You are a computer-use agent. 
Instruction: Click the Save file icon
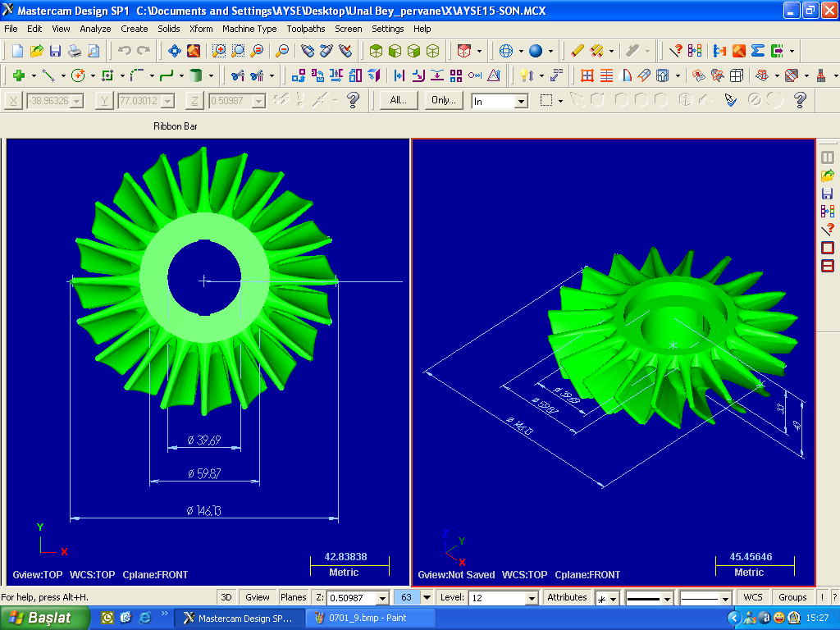click(x=56, y=51)
